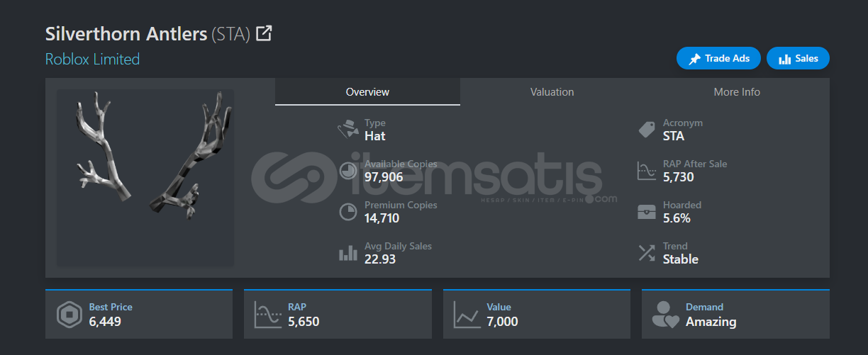The height and width of the screenshot is (355, 868).
Task: Click the Sales button
Action: [x=798, y=59]
